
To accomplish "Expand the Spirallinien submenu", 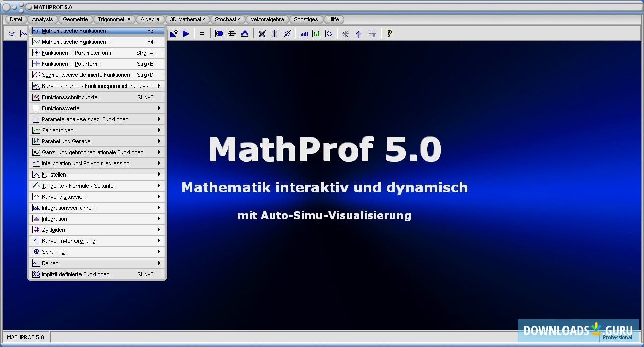I will (160, 251).
